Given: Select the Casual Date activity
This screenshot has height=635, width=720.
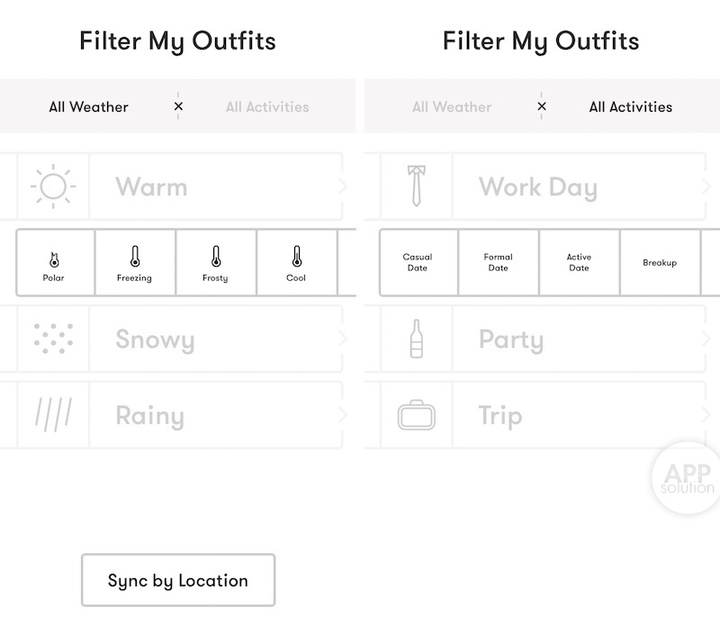Looking at the screenshot, I should (417, 263).
